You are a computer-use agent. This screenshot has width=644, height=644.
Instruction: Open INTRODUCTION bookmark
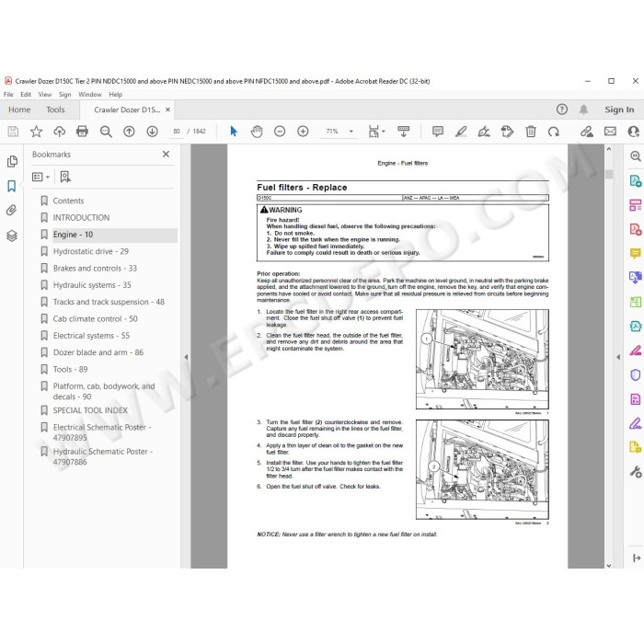(x=81, y=218)
